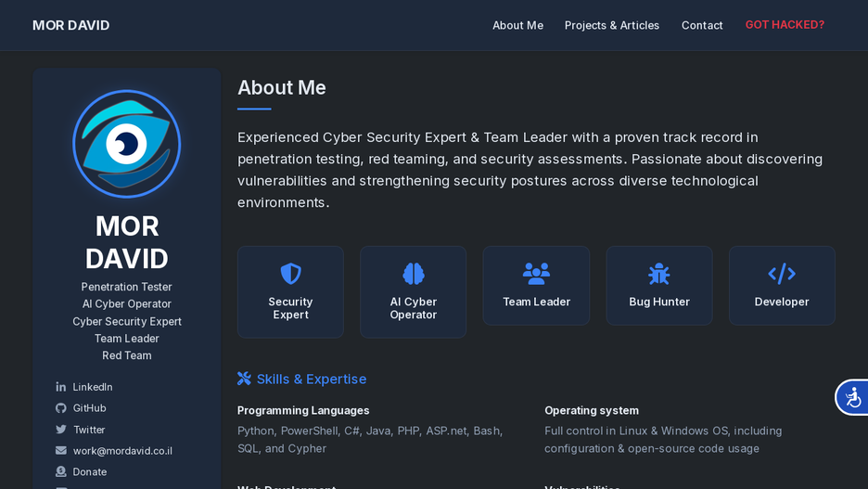Click the Red Team role text

point(127,355)
